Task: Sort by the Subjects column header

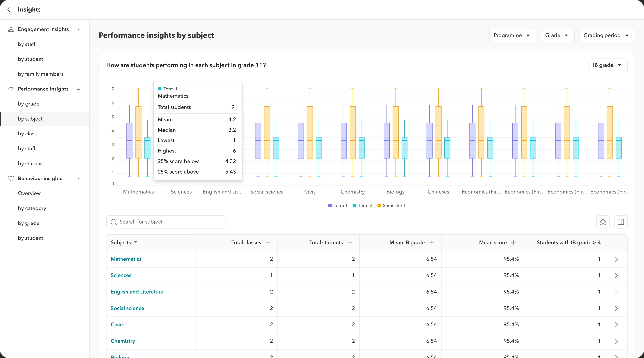Action: pos(124,242)
